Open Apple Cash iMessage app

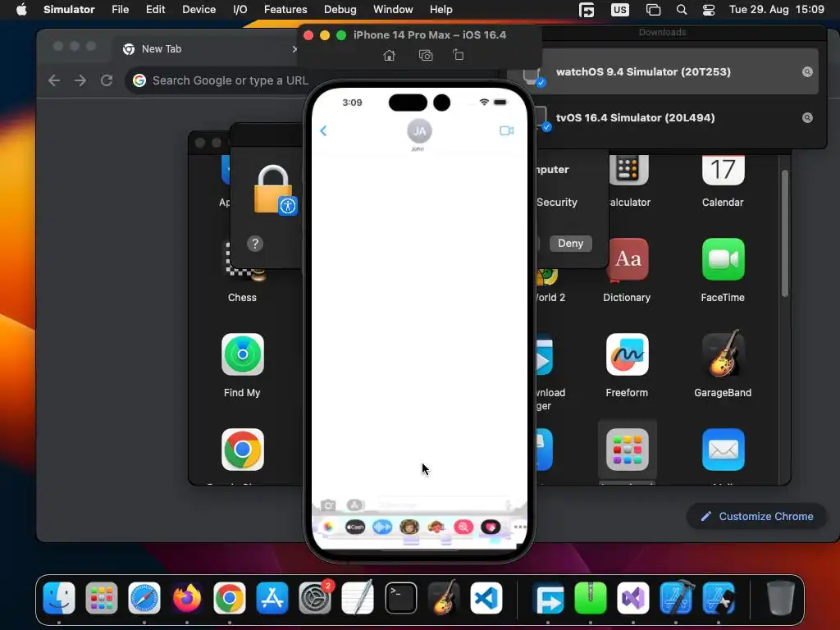[x=354, y=527]
